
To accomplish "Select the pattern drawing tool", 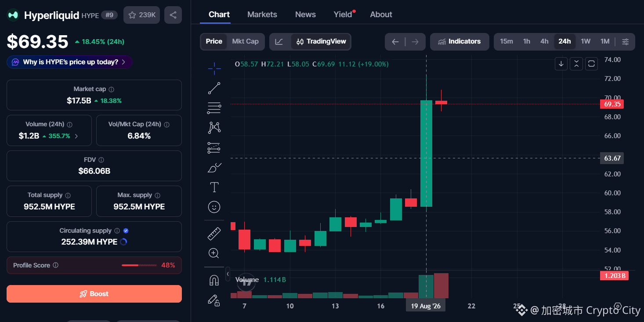I will coord(214,128).
